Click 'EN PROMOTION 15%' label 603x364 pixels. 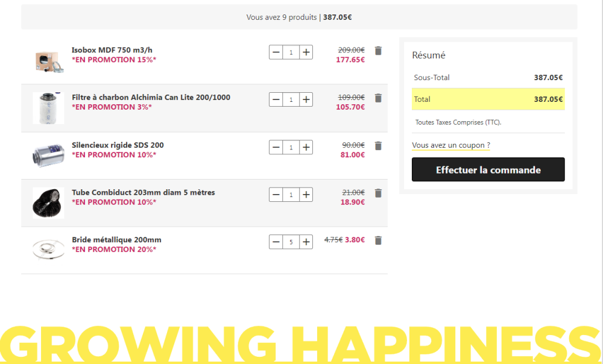[114, 60]
